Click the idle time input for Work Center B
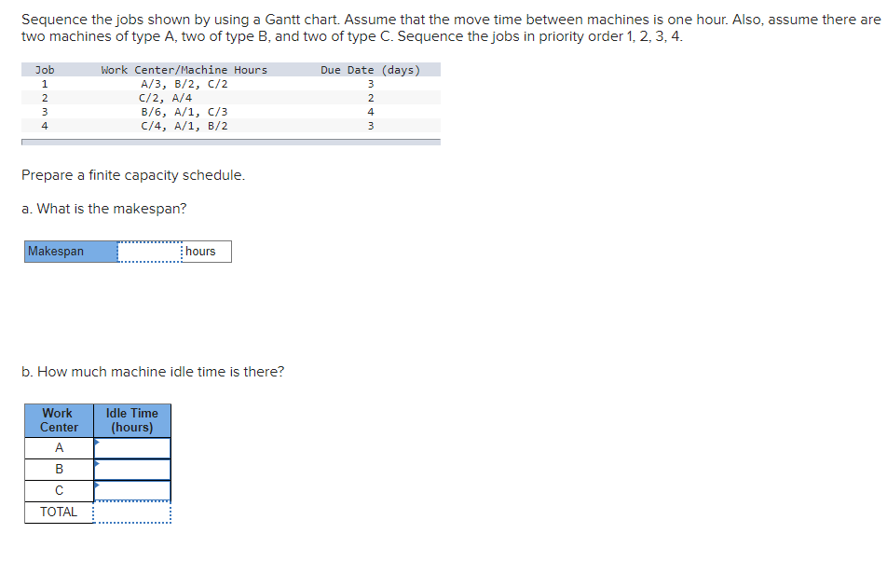887x588 pixels. [131, 469]
